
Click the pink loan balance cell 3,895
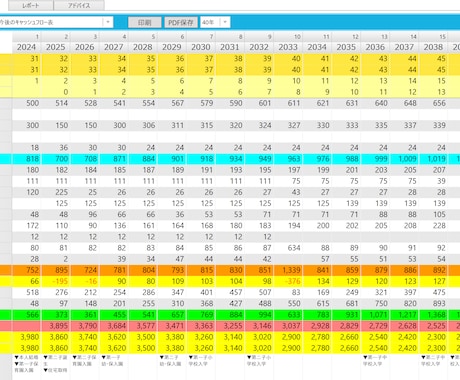coord(56,326)
